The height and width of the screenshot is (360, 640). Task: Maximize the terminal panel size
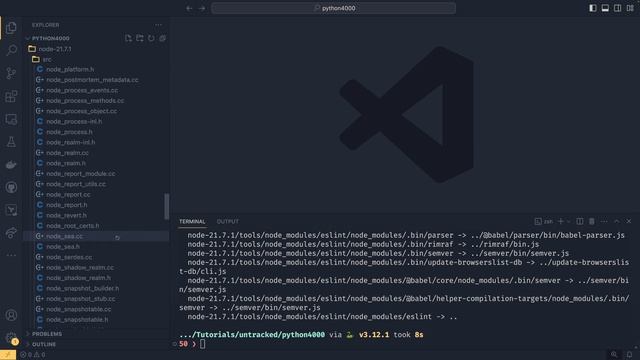coord(617,221)
